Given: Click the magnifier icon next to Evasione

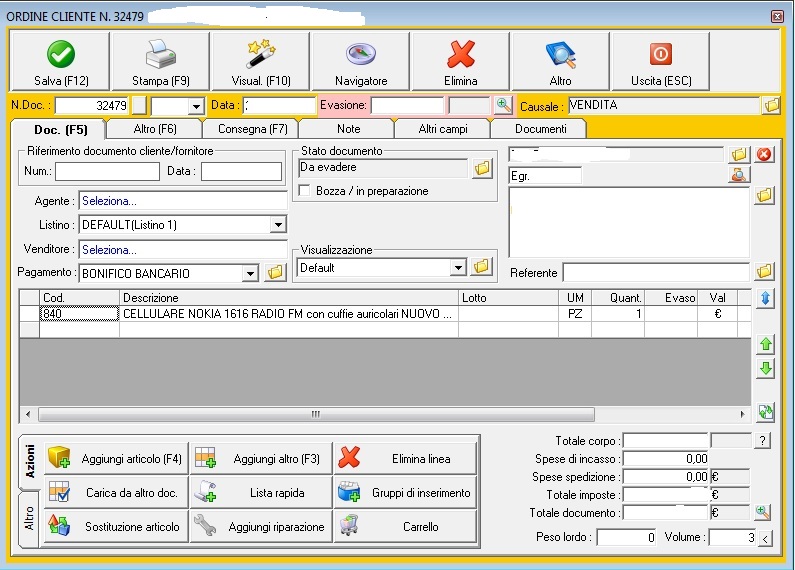Looking at the screenshot, I should pos(503,105).
